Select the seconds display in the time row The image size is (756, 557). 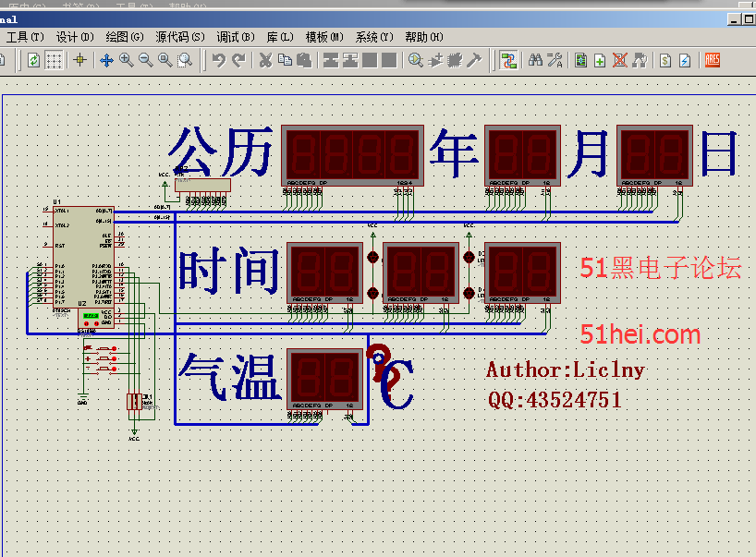[523, 272]
